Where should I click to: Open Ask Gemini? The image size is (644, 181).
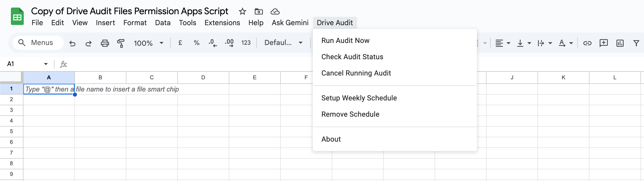pos(290,23)
